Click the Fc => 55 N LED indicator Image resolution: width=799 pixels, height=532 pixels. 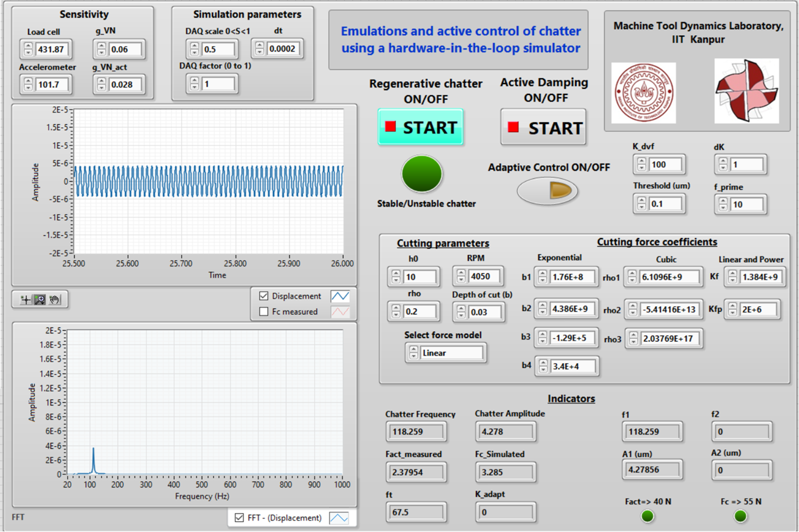[x=739, y=516]
